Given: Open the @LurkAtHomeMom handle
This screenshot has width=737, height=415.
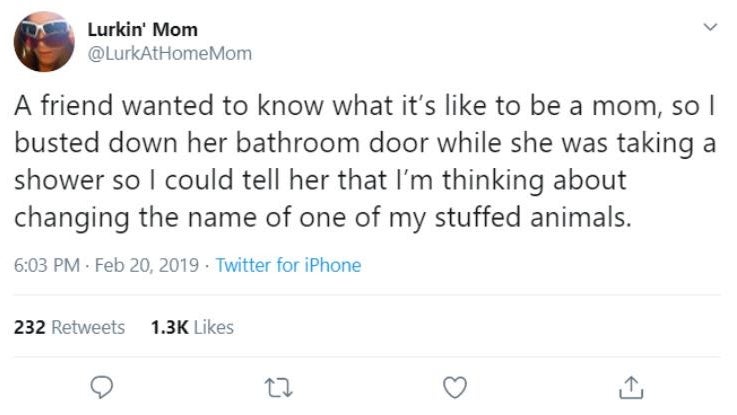Looking at the screenshot, I should [x=170, y=53].
